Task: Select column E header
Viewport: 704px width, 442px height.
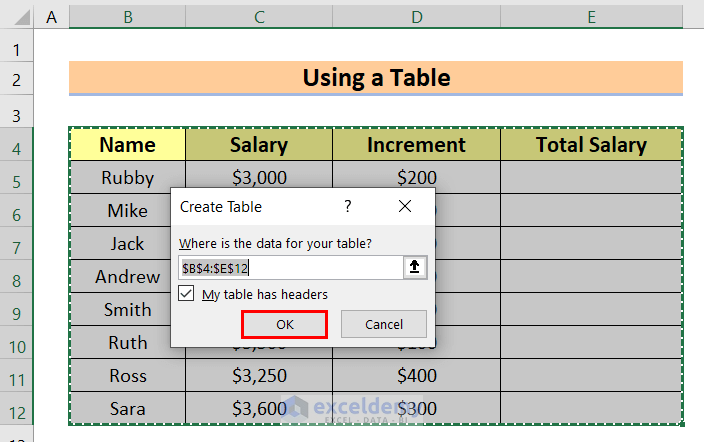Action: [x=592, y=17]
